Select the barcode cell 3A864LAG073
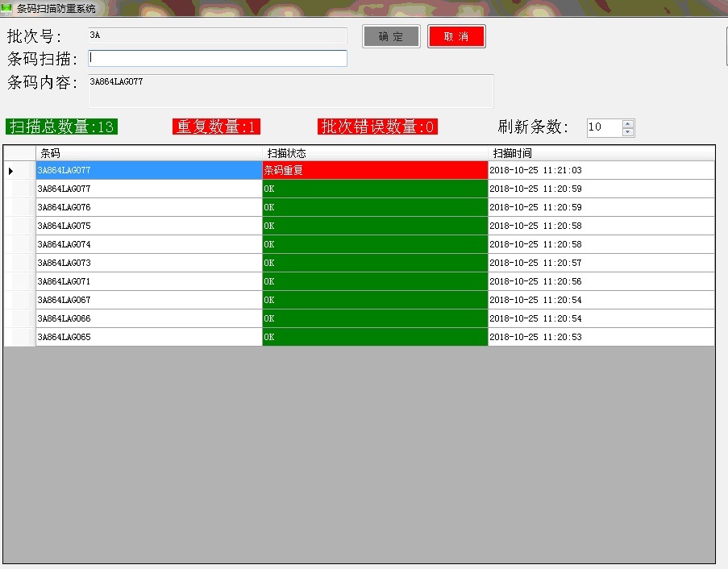This screenshot has width=728, height=569. pyautogui.click(x=149, y=264)
